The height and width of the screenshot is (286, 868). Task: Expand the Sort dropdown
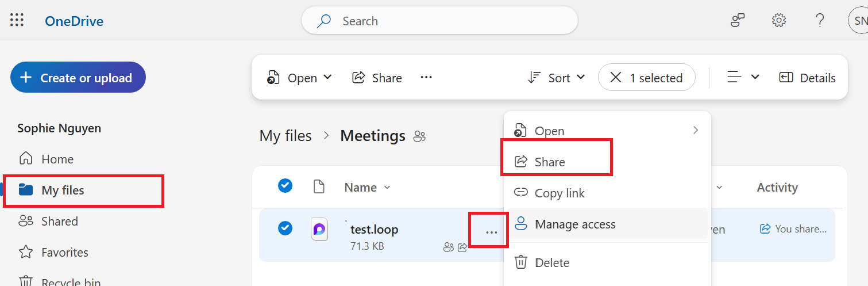coord(556,78)
